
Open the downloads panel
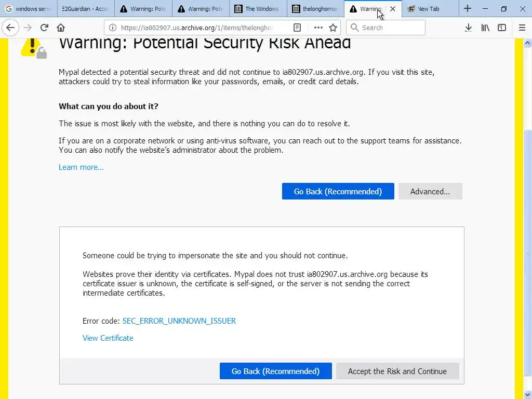point(468,28)
